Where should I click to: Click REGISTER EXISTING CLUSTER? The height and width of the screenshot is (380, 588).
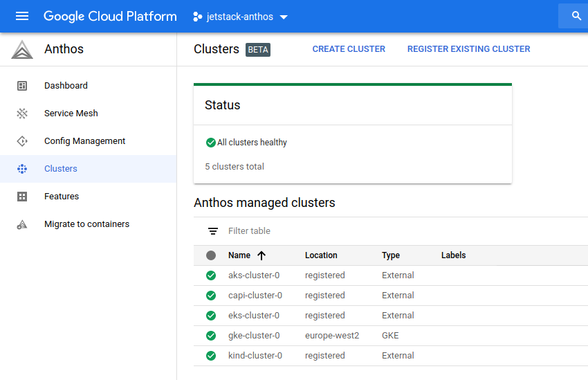(x=469, y=49)
